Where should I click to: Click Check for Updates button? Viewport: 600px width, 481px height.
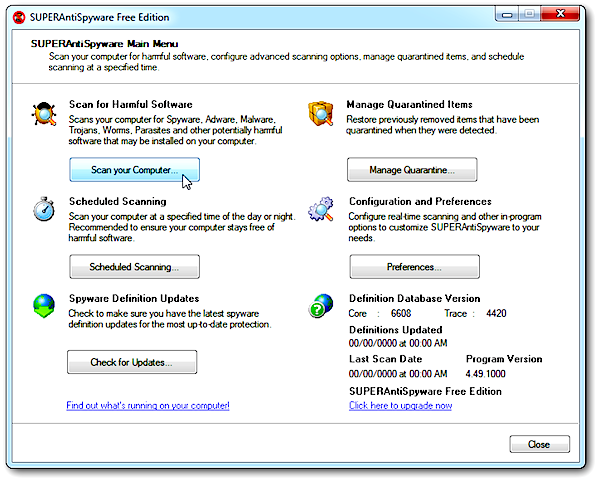point(132,362)
